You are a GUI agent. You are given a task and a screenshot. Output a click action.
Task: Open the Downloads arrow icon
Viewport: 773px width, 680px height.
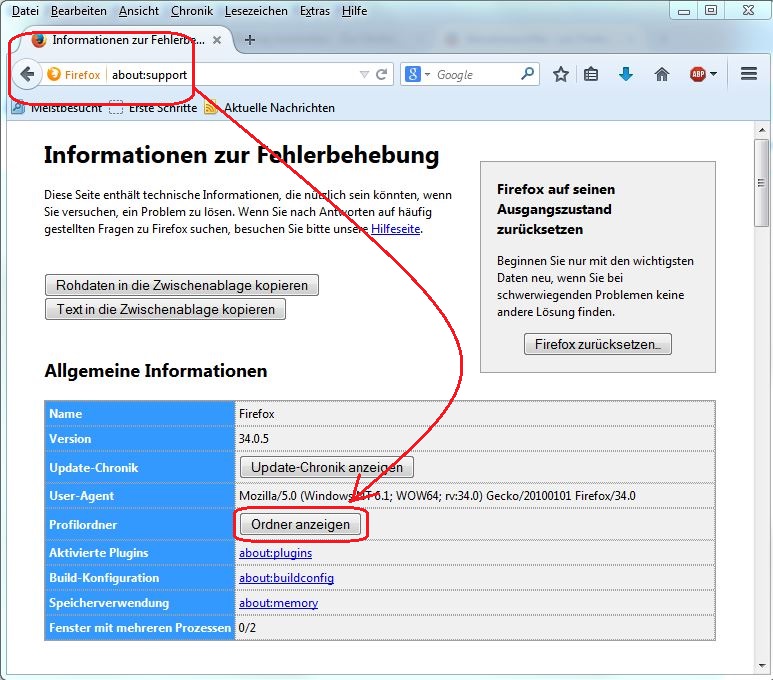click(626, 74)
